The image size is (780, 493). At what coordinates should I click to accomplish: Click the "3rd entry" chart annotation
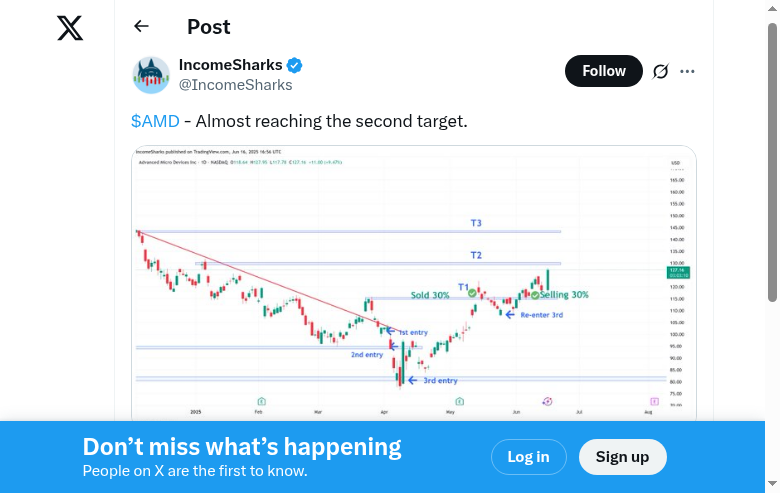pyautogui.click(x=439, y=381)
